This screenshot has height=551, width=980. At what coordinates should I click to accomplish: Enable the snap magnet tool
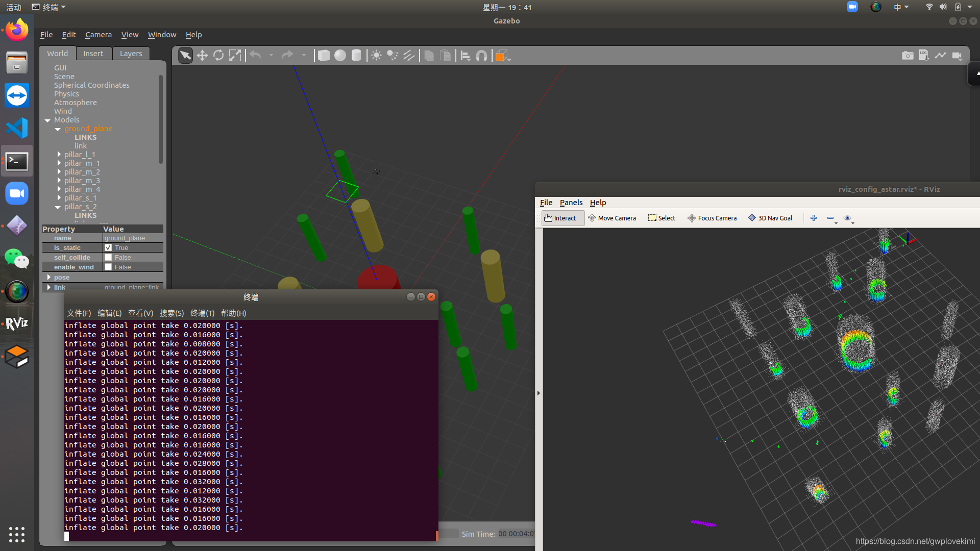481,56
